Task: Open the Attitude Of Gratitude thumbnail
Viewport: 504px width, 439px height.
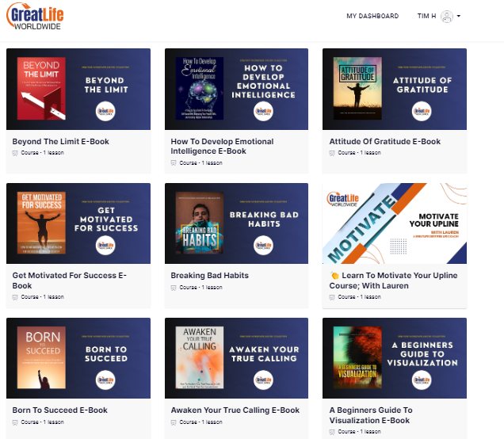Action: click(395, 89)
